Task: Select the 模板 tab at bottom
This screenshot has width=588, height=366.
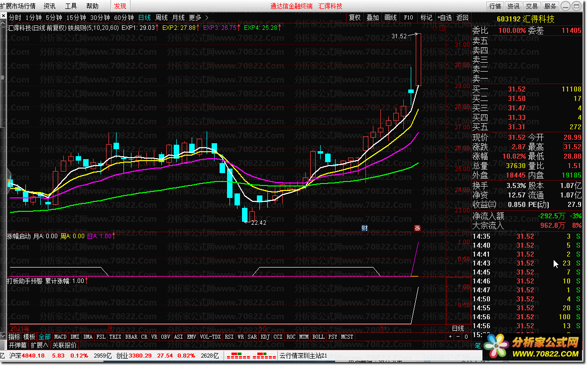Action: (29, 337)
